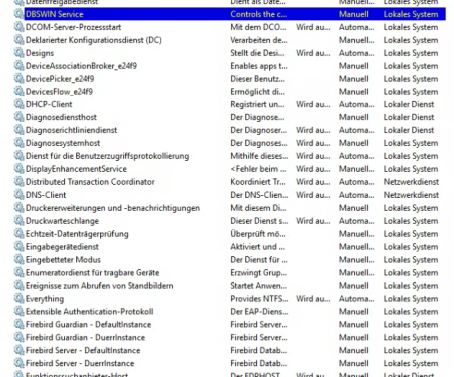This screenshot has width=454, height=377.
Task: Click 'Der Dienst für ...' description of Eingebetteter Modus
Action: point(259,260)
